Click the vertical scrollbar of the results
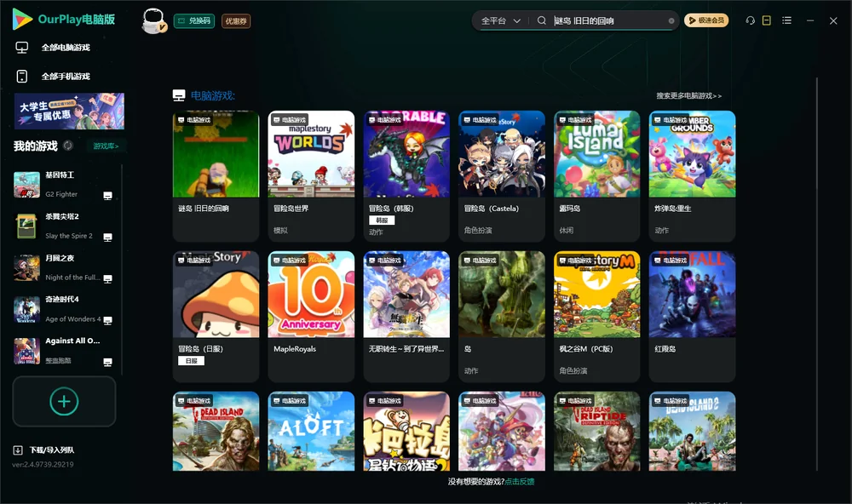The width and height of the screenshot is (852, 504). coord(816,274)
